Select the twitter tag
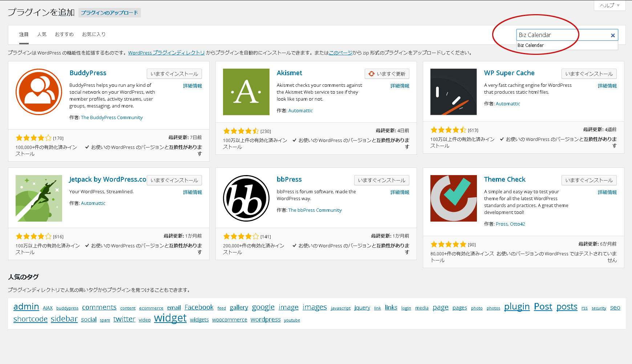 click(124, 319)
